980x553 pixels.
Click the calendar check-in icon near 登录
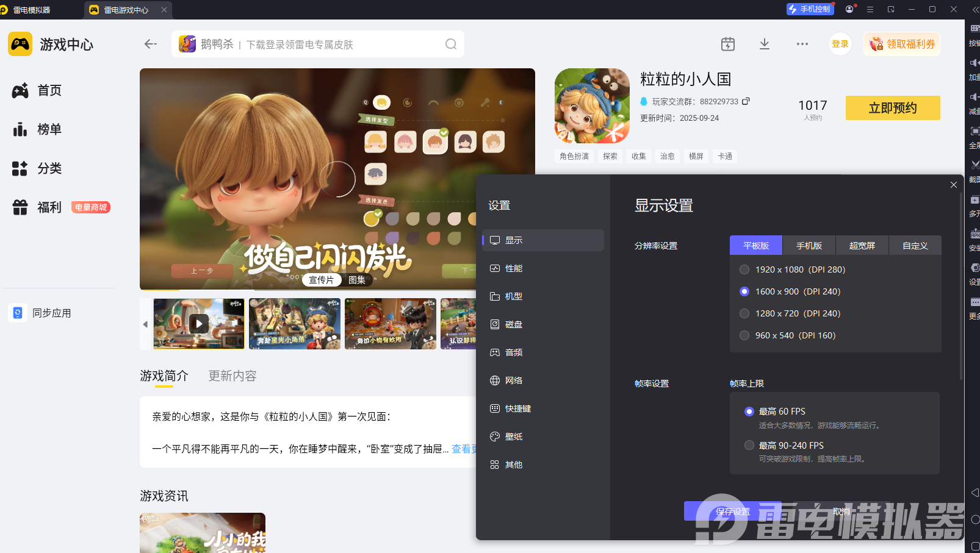(x=727, y=44)
